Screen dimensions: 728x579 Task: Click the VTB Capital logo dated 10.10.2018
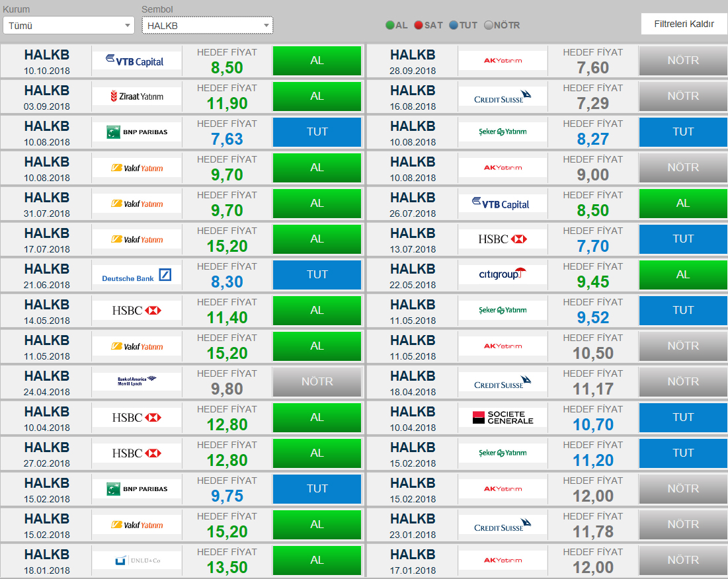136,61
